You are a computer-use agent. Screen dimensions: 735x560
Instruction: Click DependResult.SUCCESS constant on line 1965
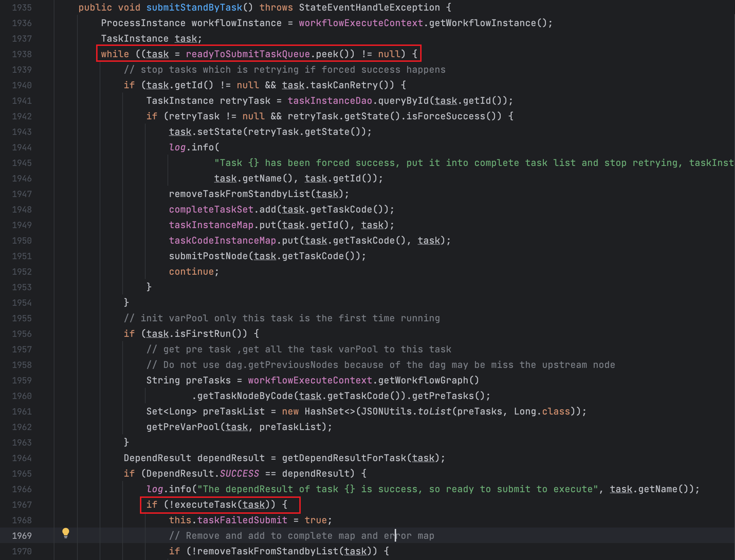tap(203, 473)
